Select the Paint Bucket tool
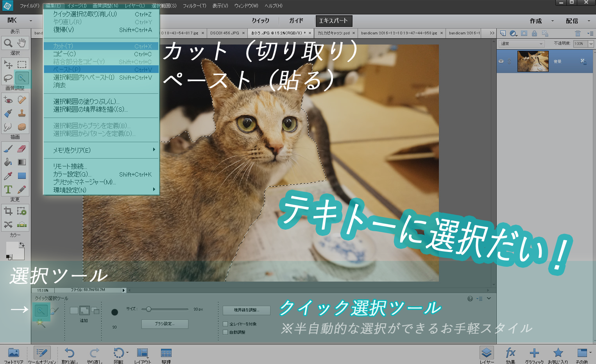This screenshot has width=596, height=364. tap(8, 162)
